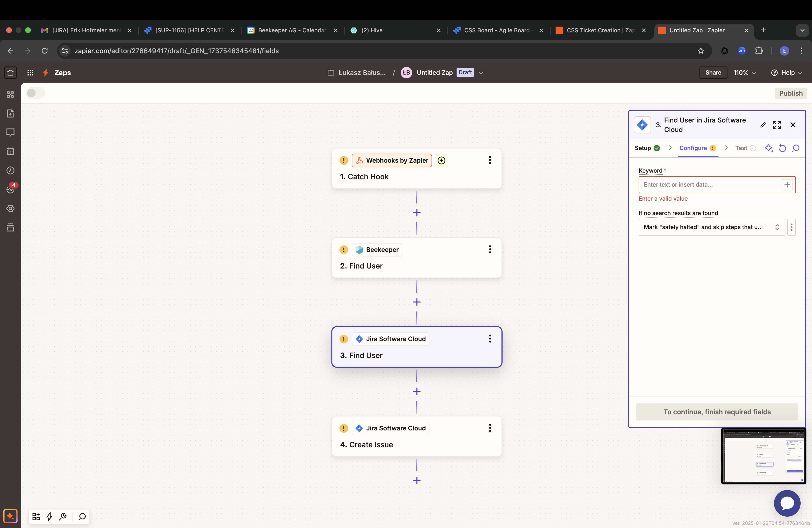Open the sidebar stacked layers icon
The image size is (812, 528).
click(x=10, y=227)
